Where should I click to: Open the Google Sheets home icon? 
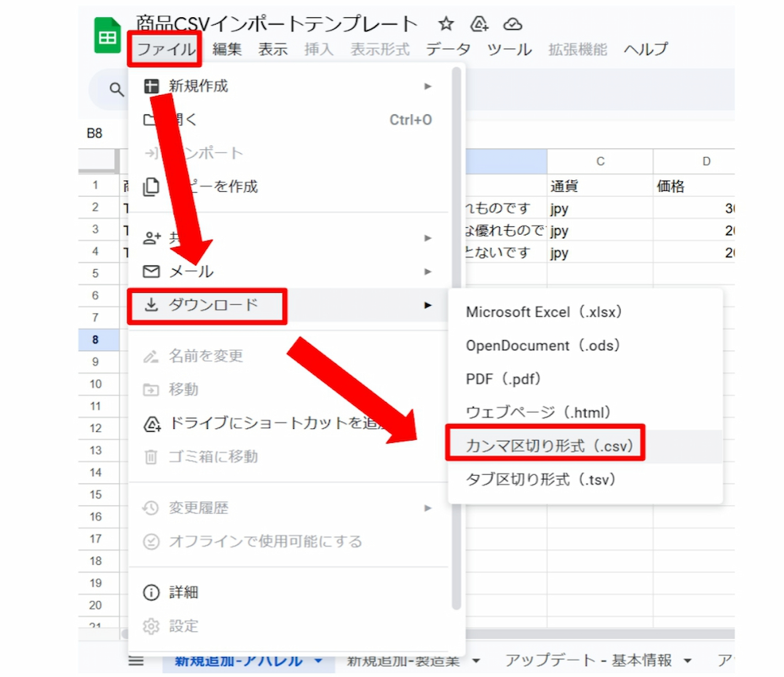107,36
